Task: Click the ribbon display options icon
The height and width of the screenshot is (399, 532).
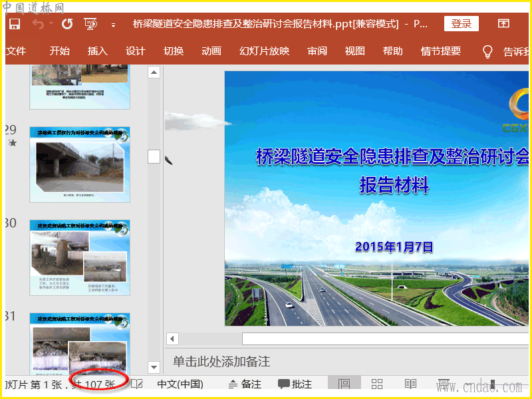Action: 504,23
